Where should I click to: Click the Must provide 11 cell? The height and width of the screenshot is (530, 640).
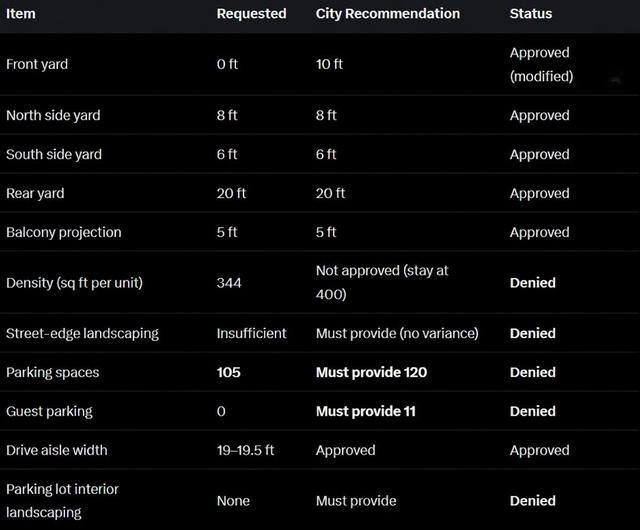click(366, 411)
